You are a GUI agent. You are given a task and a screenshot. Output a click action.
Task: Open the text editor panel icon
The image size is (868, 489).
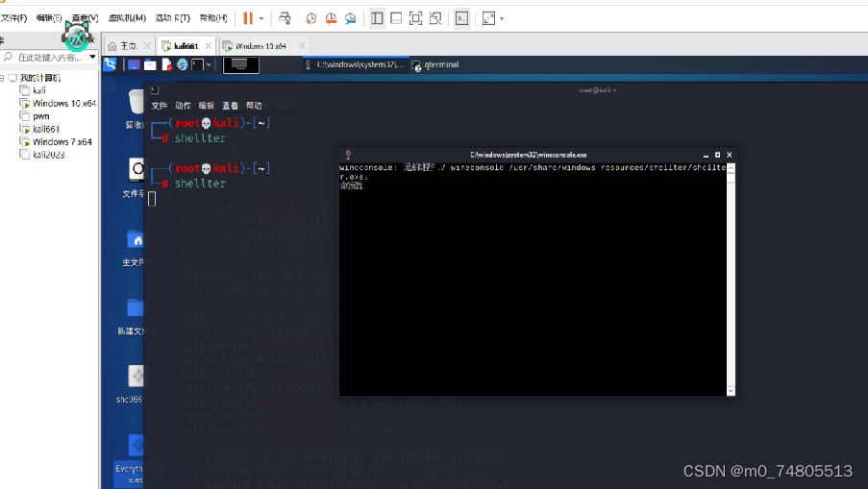point(166,64)
